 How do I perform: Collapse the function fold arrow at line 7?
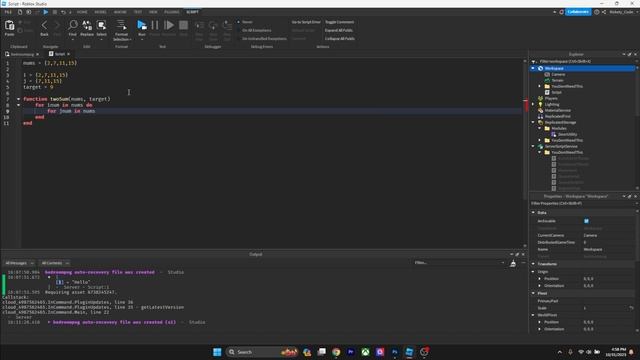pos(18,99)
